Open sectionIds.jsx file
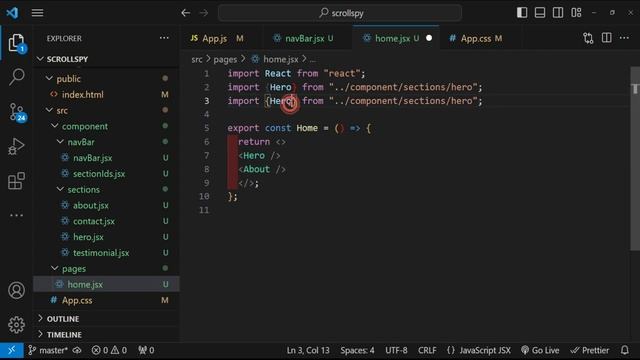This screenshot has width=640, height=360. pyautogui.click(x=106, y=173)
